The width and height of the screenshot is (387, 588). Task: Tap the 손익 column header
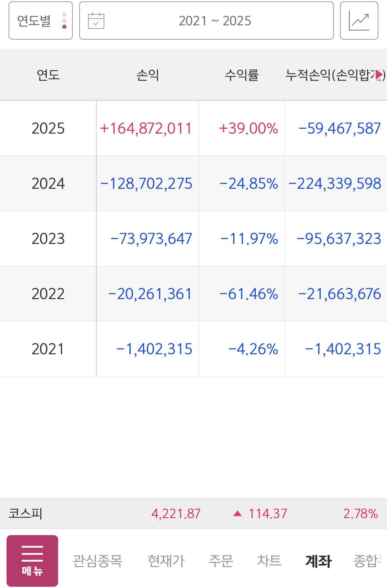(x=148, y=75)
